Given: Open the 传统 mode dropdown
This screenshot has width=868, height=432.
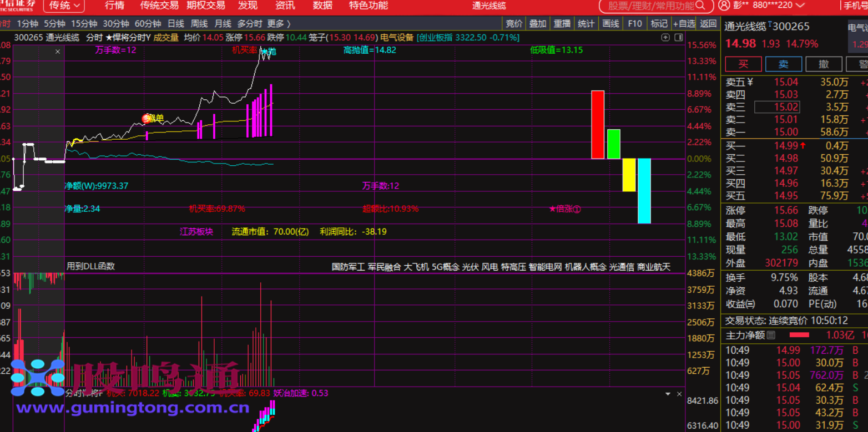Looking at the screenshot, I should [63, 6].
